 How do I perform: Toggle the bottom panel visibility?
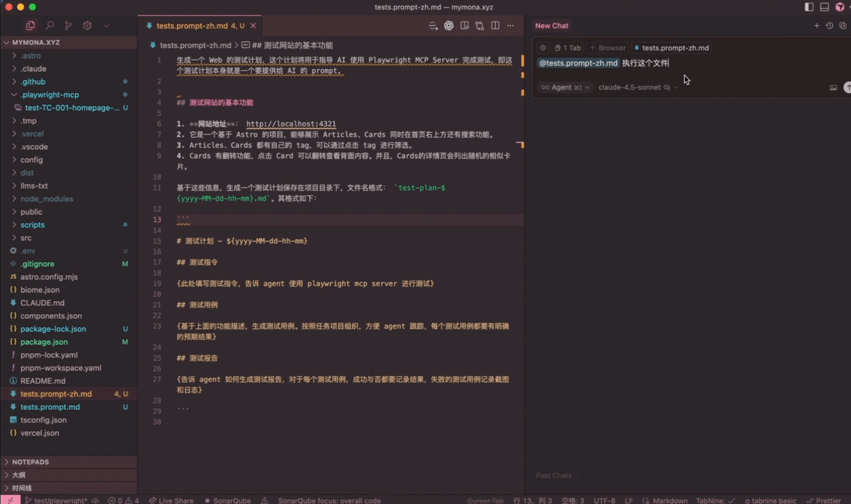pos(825,7)
